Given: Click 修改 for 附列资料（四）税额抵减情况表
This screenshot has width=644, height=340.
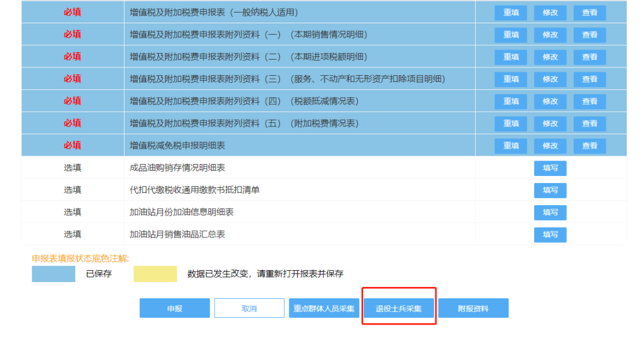Looking at the screenshot, I should coord(550,101).
